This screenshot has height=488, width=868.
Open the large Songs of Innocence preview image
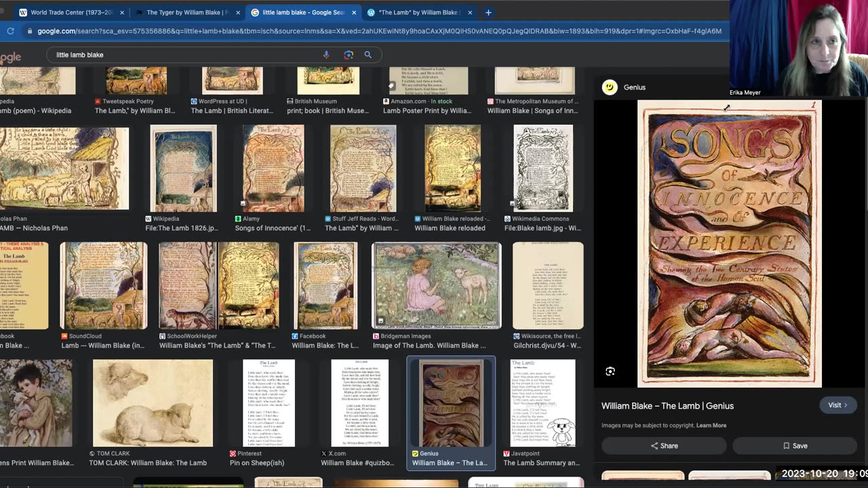[730, 244]
